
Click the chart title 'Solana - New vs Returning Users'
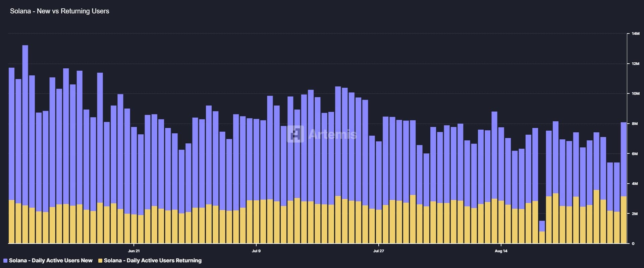coord(60,11)
